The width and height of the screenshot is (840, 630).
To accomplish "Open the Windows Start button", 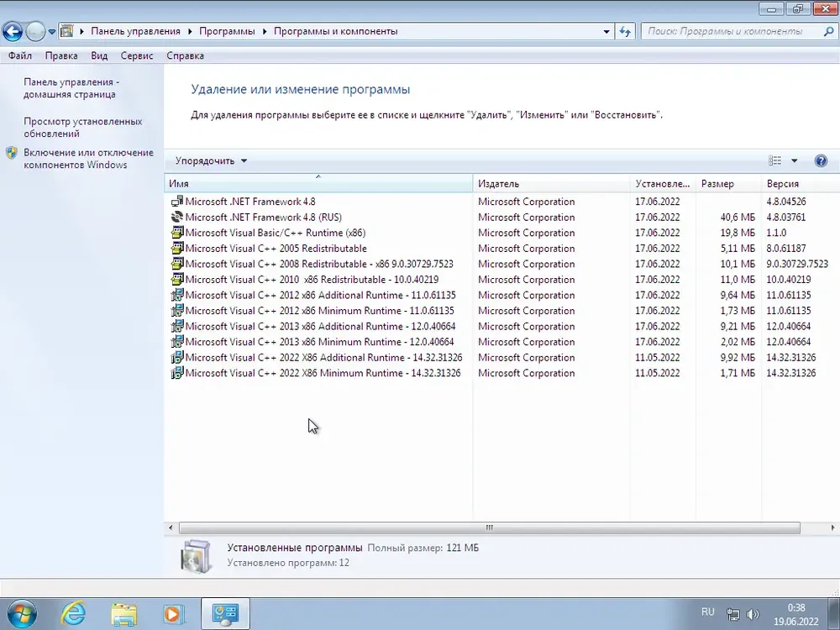I will tap(22, 614).
